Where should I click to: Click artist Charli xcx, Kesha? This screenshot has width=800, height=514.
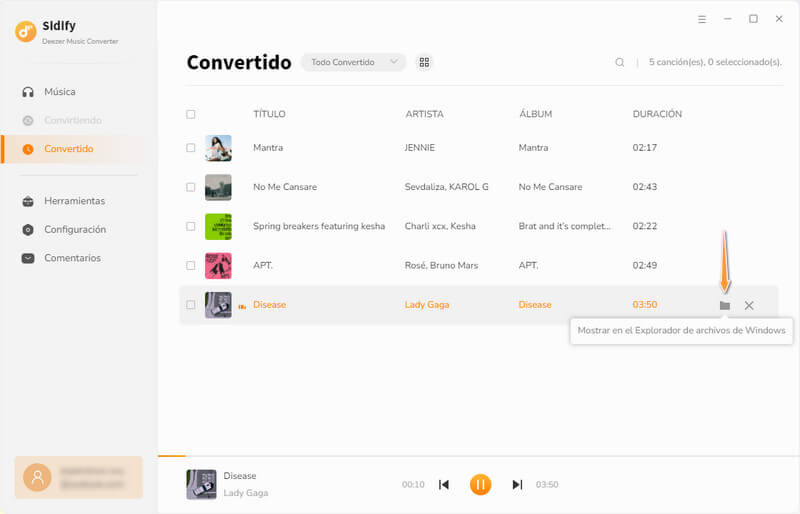[440, 227]
